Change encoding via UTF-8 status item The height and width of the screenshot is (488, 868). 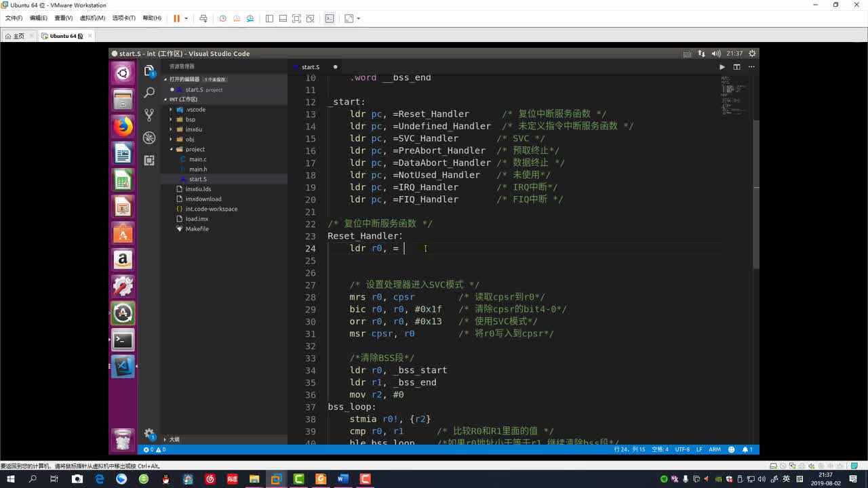(682, 449)
